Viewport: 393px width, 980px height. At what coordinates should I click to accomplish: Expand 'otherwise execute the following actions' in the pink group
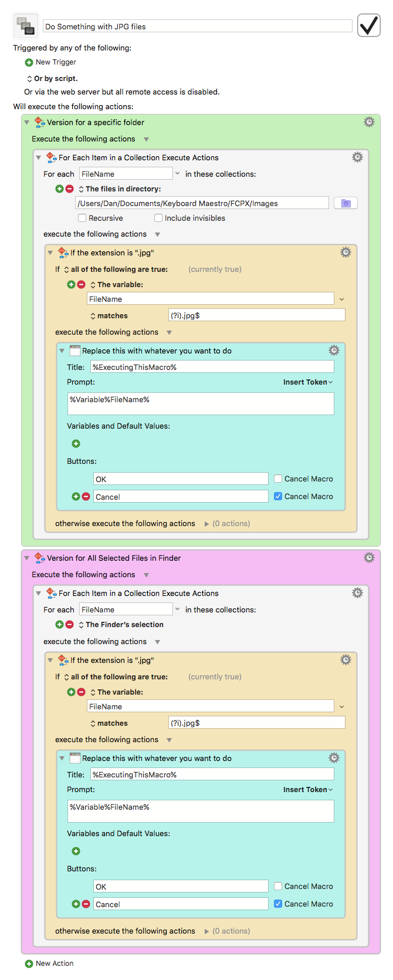pos(206,931)
